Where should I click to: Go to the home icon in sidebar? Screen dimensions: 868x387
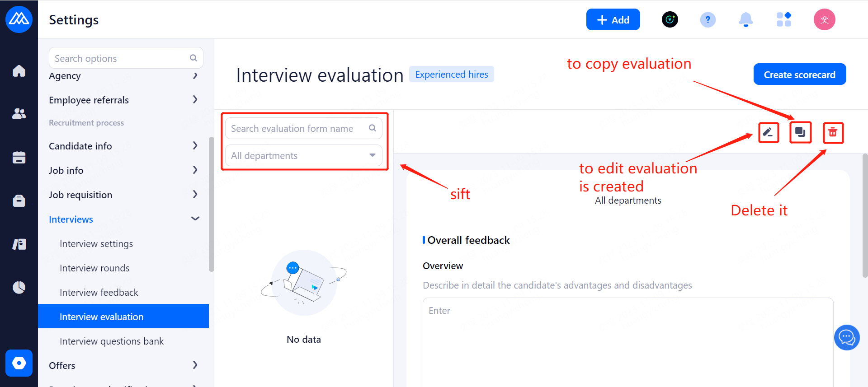click(19, 71)
